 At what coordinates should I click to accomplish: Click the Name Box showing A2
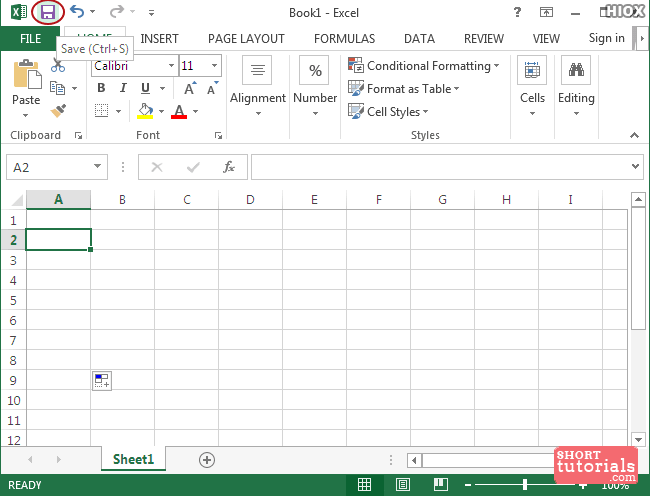point(49,167)
